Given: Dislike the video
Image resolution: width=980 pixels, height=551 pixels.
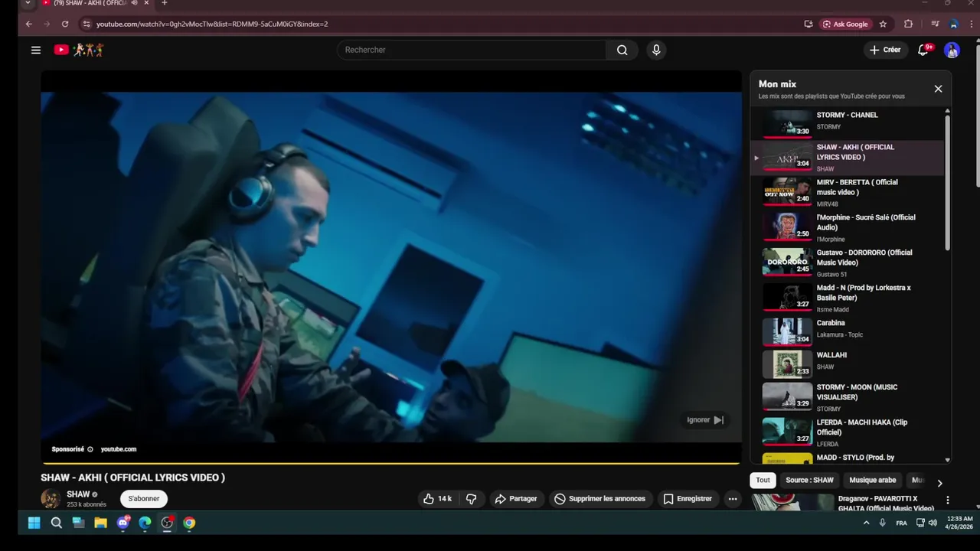Looking at the screenshot, I should tap(472, 499).
